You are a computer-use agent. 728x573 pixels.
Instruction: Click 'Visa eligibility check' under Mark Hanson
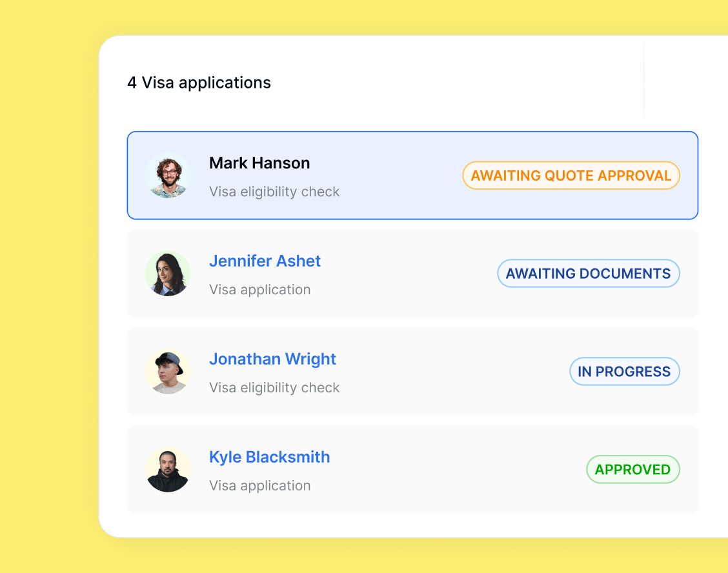click(274, 192)
